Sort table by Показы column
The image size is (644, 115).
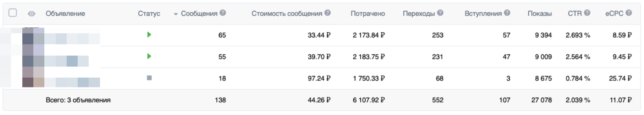point(540,14)
